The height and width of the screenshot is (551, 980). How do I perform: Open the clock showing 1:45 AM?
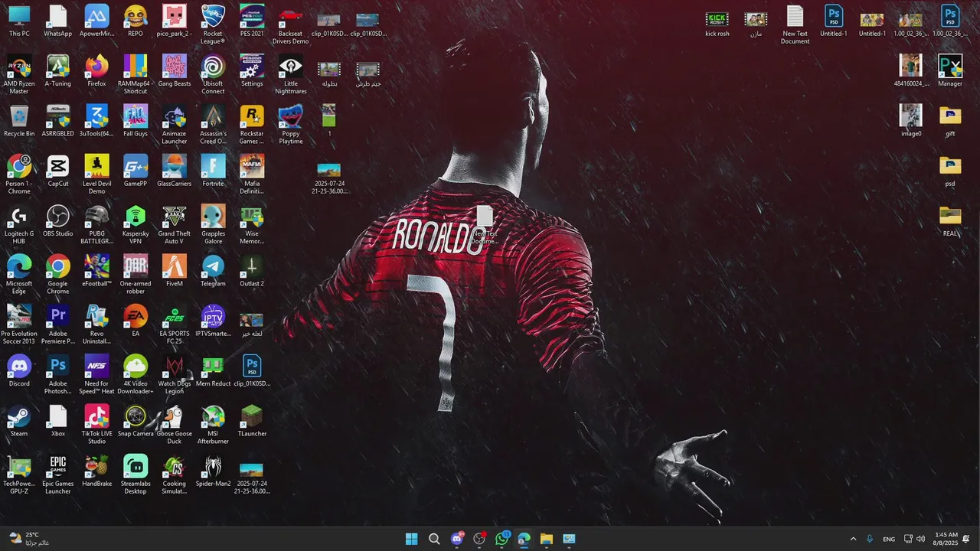(x=946, y=539)
